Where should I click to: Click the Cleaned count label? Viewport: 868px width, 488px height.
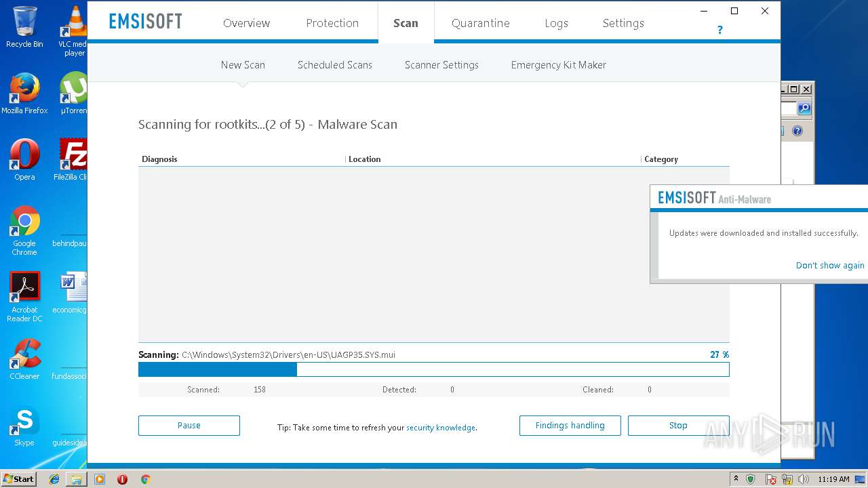point(598,390)
